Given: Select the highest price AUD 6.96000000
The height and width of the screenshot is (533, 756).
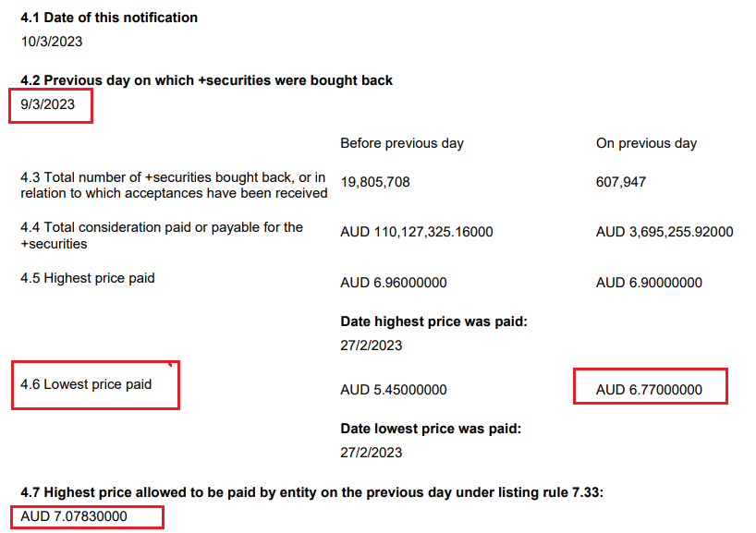Looking at the screenshot, I should click(394, 283).
